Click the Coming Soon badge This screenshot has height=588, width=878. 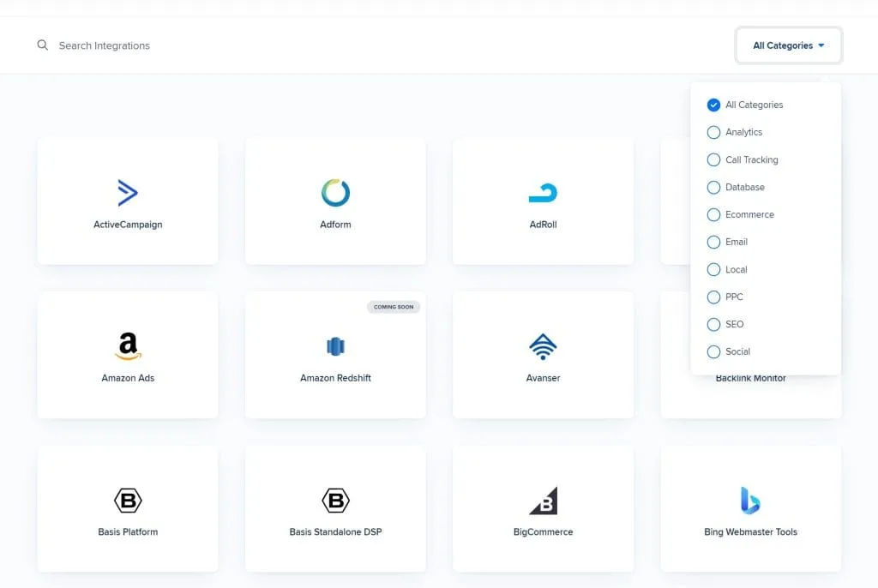click(394, 307)
